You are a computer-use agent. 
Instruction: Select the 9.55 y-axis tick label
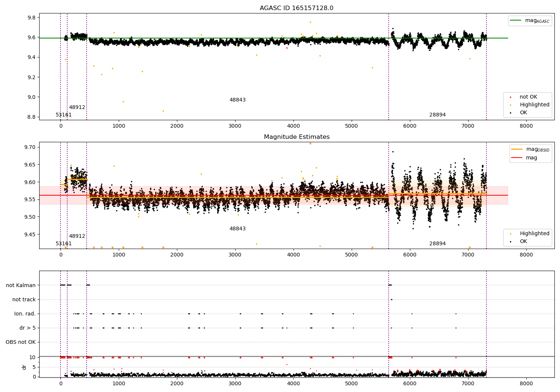click(x=30, y=199)
